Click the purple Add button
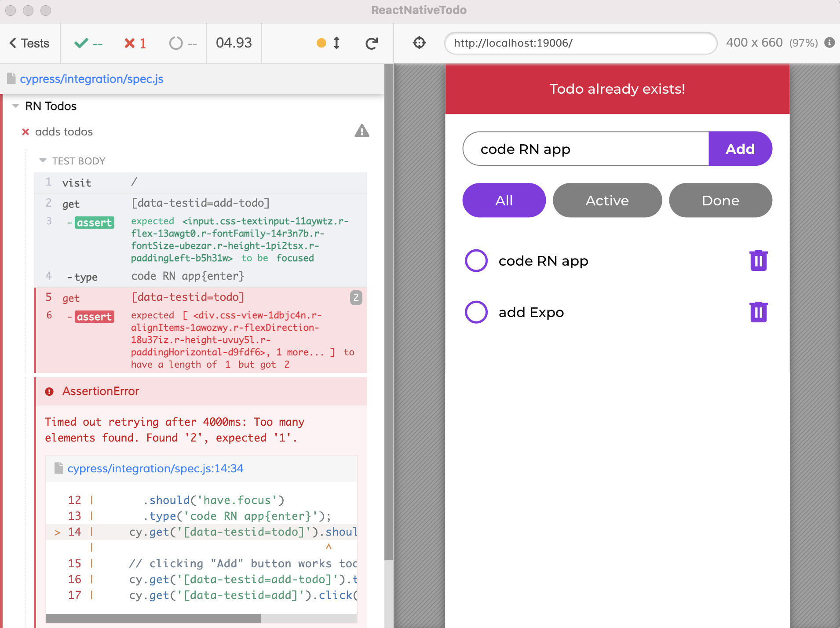The height and width of the screenshot is (628, 840). [740, 149]
